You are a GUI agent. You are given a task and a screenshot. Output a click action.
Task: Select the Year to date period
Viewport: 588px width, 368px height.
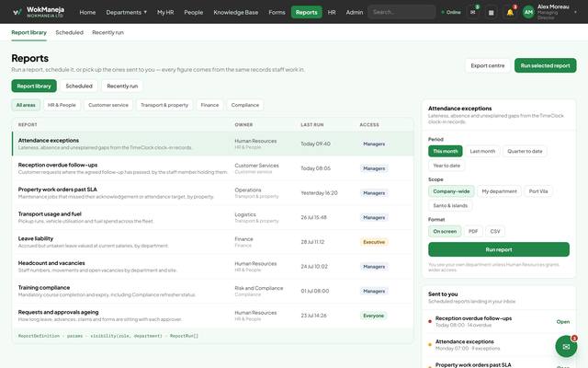tap(447, 166)
